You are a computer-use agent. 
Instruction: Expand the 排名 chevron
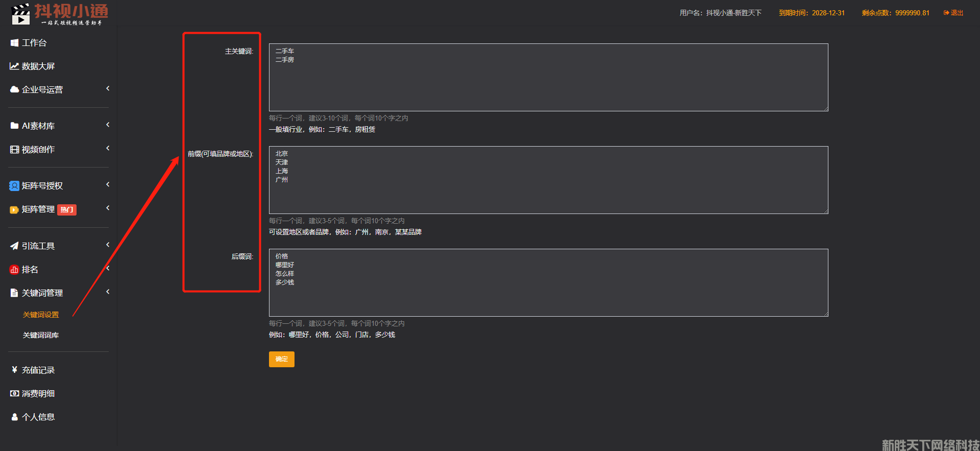(x=108, y=269)
